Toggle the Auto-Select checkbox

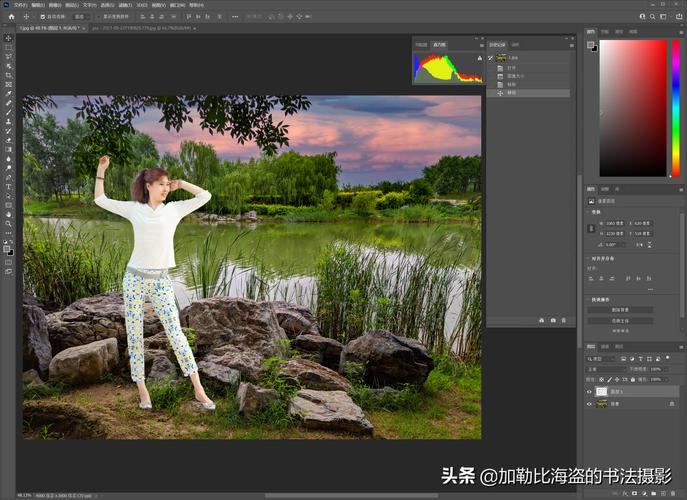42,17
